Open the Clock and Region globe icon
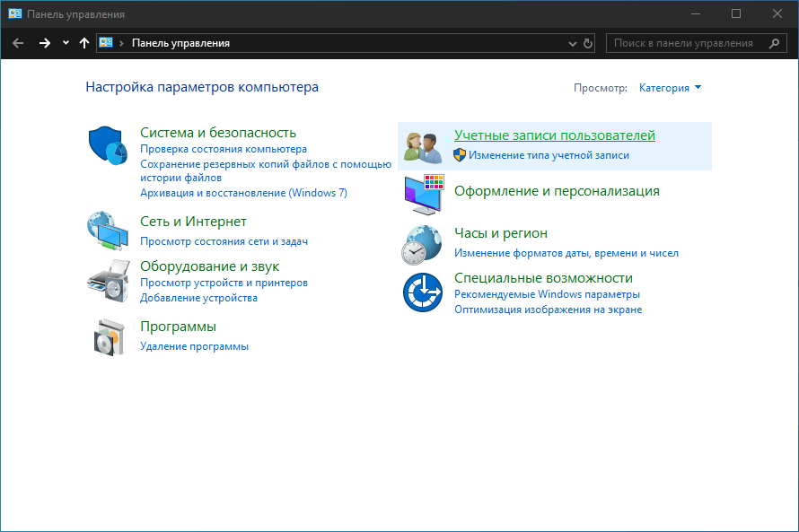The image size is (799, 532). click(422, 245)
